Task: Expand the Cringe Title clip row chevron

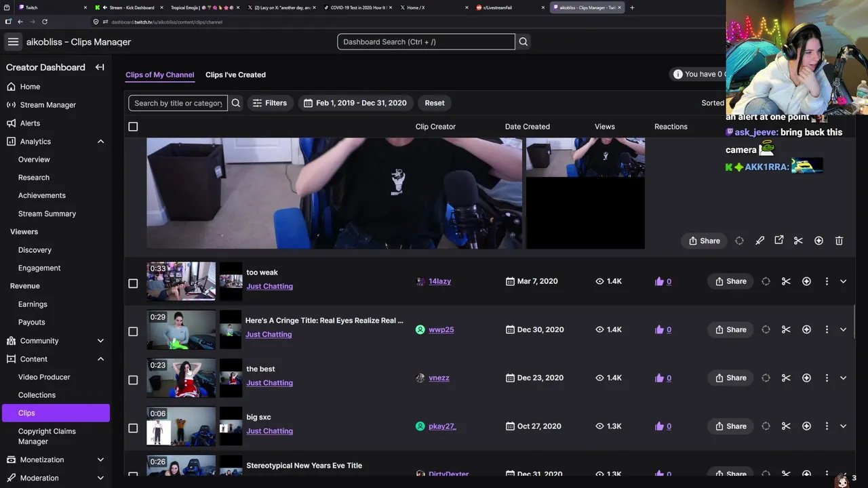Action: point(843,329)
